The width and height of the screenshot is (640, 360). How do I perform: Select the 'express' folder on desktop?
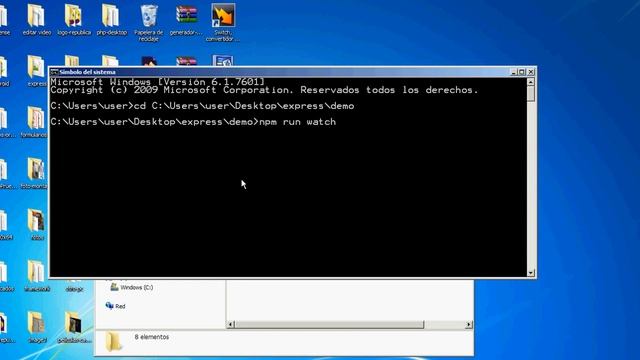(x=37, y=71)
